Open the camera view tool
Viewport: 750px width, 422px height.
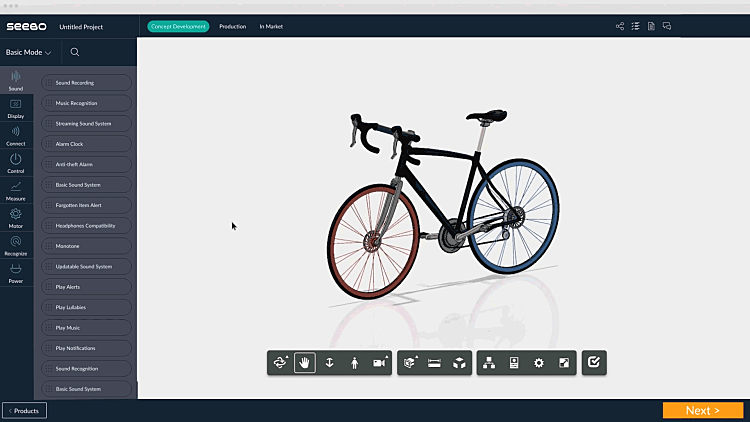click(379, 363)
